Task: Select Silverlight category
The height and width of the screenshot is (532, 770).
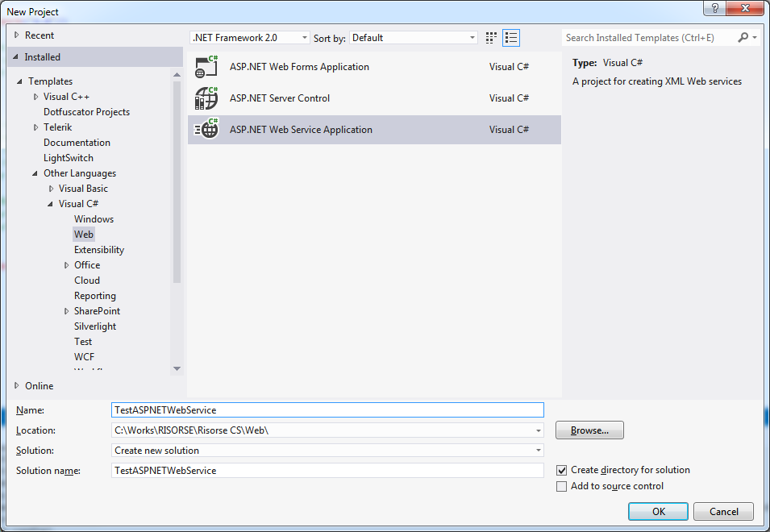Action: click(95, 326)
